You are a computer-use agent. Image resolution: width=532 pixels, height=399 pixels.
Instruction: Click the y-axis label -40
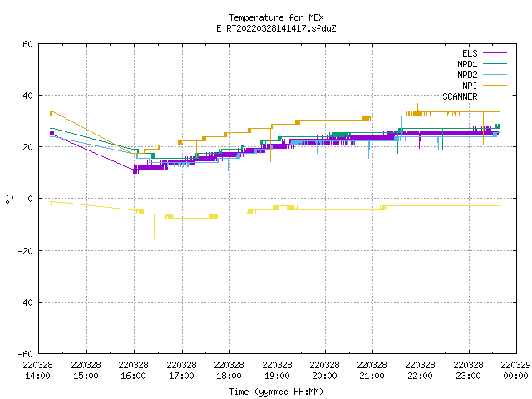(x=26, y=303)
